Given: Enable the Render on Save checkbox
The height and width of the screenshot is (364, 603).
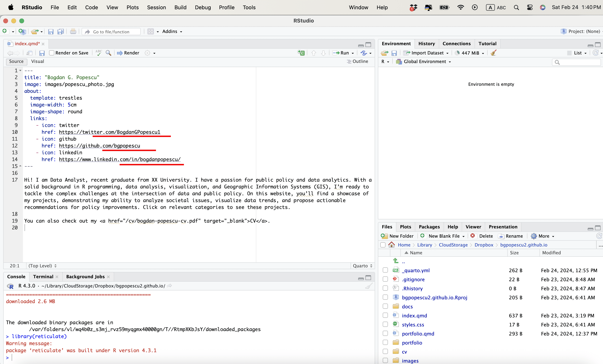Looking at the screenshot, I should point(52,53).
